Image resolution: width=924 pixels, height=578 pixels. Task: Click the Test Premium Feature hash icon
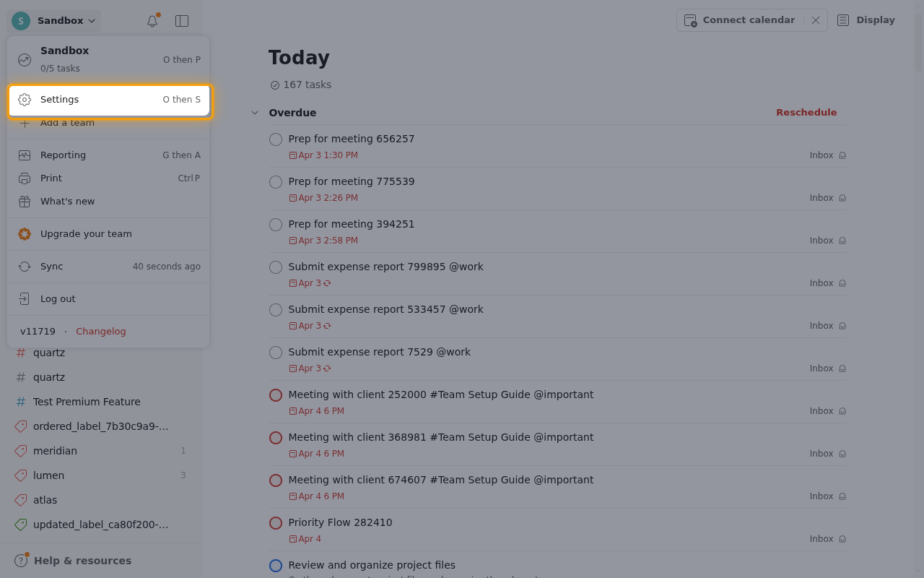click(21, 402)
